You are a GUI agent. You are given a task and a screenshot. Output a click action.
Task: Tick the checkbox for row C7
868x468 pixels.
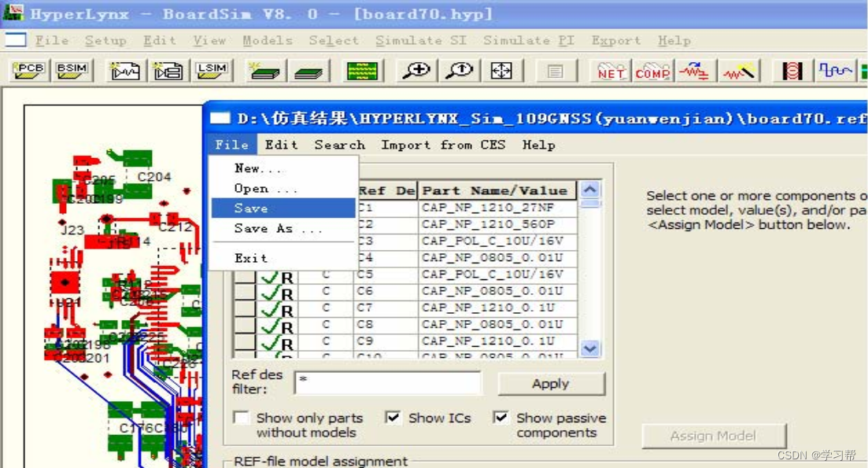pos(245,308)
